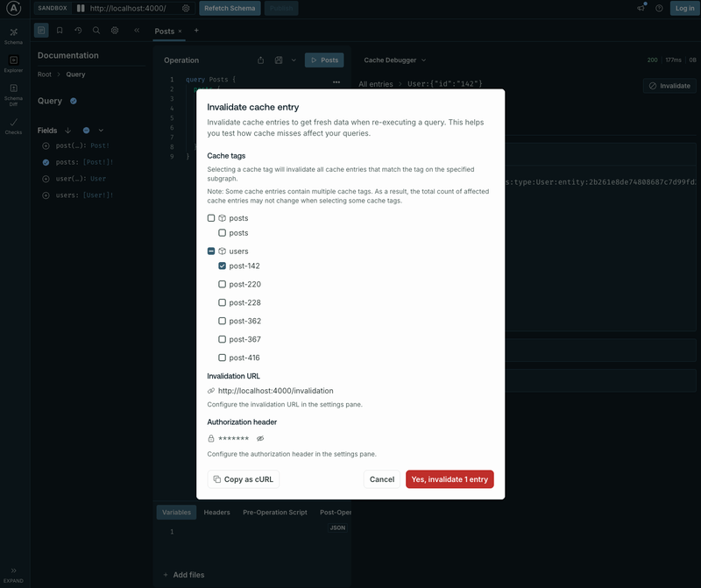Switch to the Headers tab

coord(216,512)
